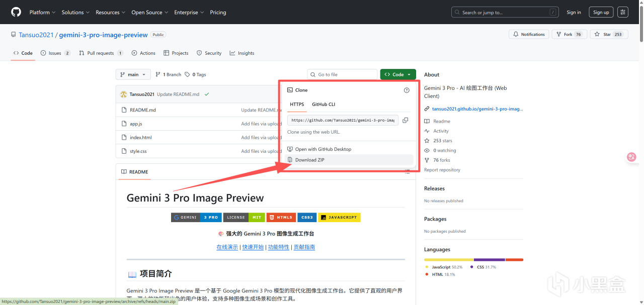Click the Sign up button
The image size is (644, 305).
tap(601, 12)
